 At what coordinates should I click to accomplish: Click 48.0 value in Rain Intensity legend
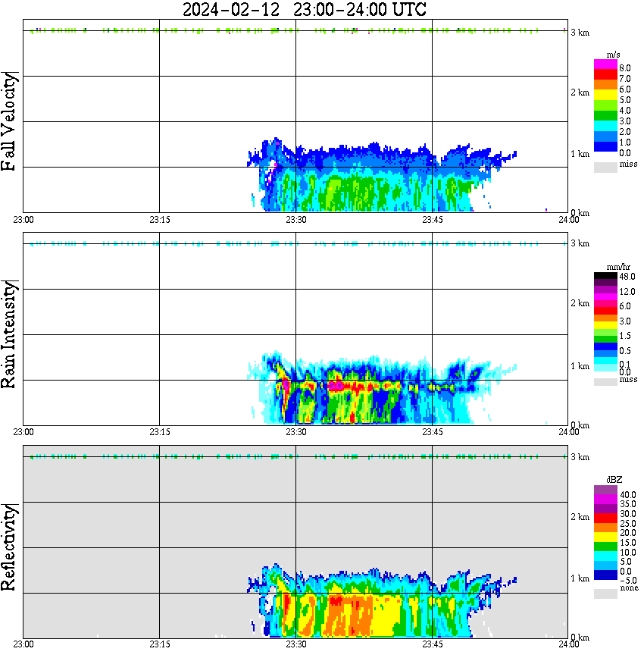[627, 277]
